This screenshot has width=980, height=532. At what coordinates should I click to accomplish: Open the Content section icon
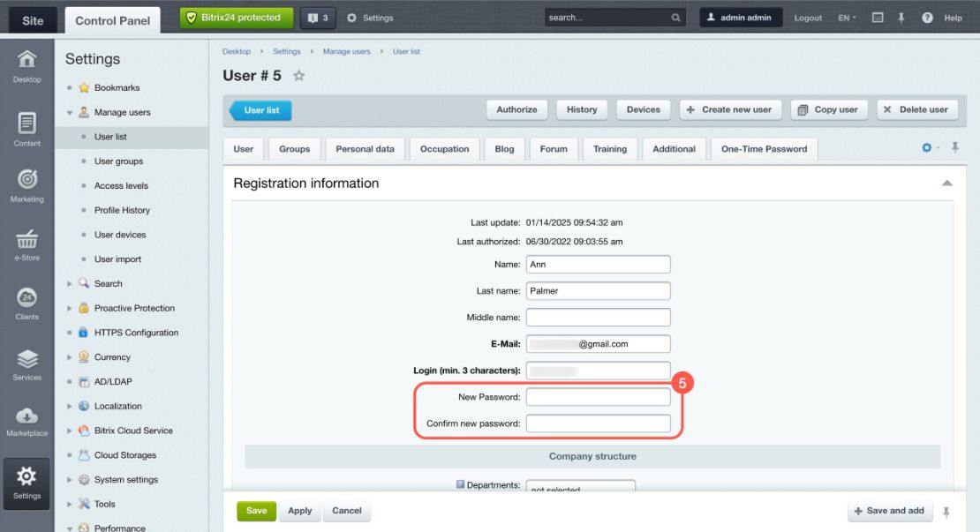point(26,130)
